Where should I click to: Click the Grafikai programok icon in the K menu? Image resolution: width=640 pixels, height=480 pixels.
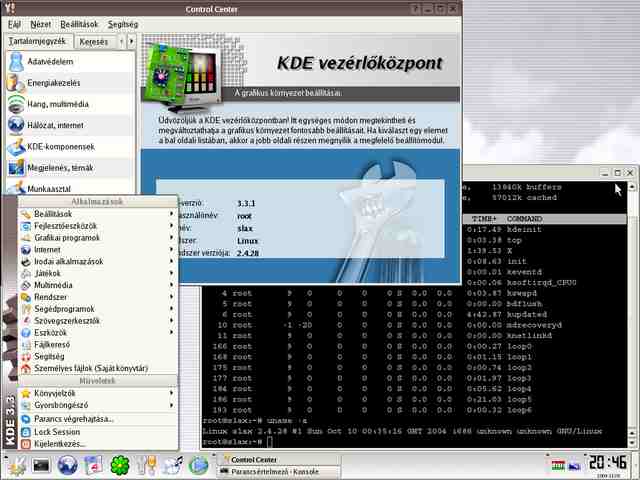(x=26, y=238)
